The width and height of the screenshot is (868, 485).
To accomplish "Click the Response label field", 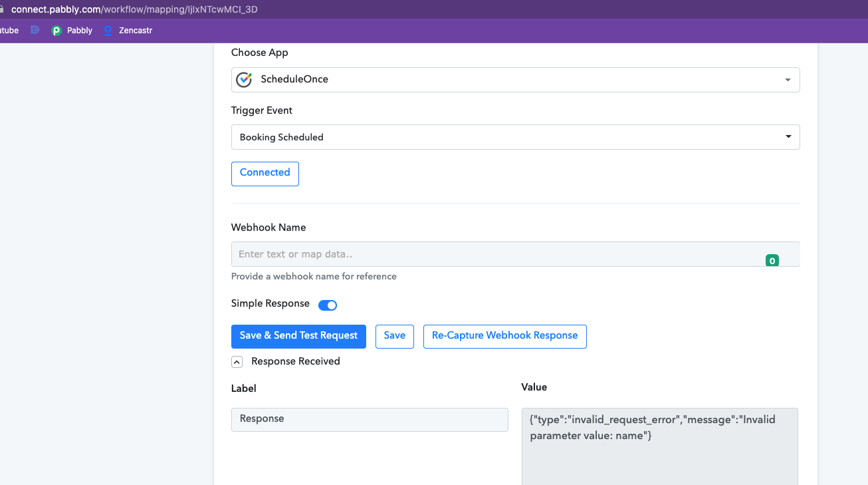I will click(370, 419).
